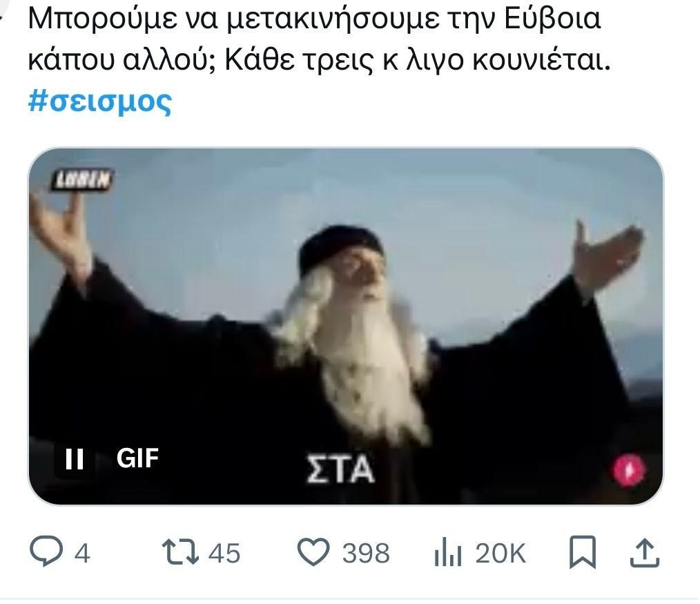
Task: Click the pink lightning badge on GIF
Action: [x=629, y=469]
